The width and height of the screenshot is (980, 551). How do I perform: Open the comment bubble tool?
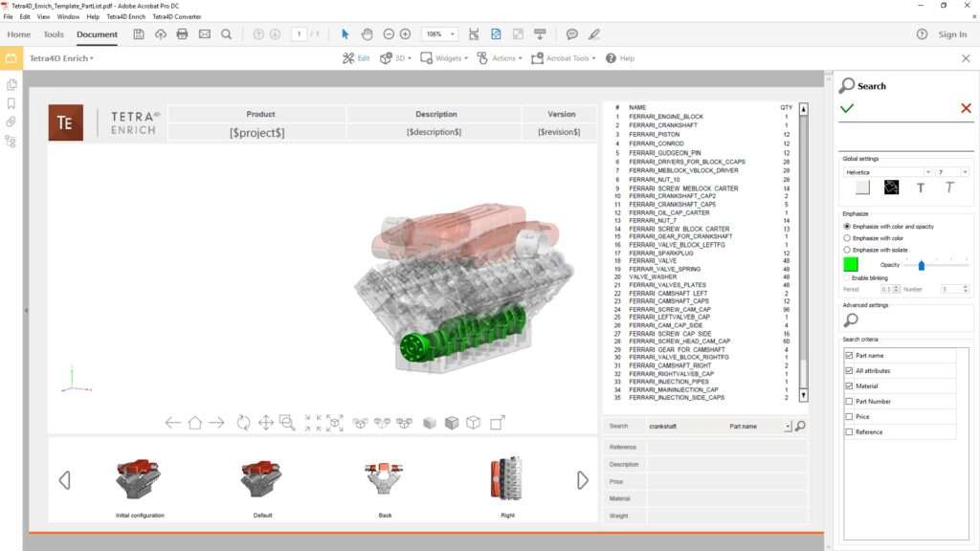point(571,34)
